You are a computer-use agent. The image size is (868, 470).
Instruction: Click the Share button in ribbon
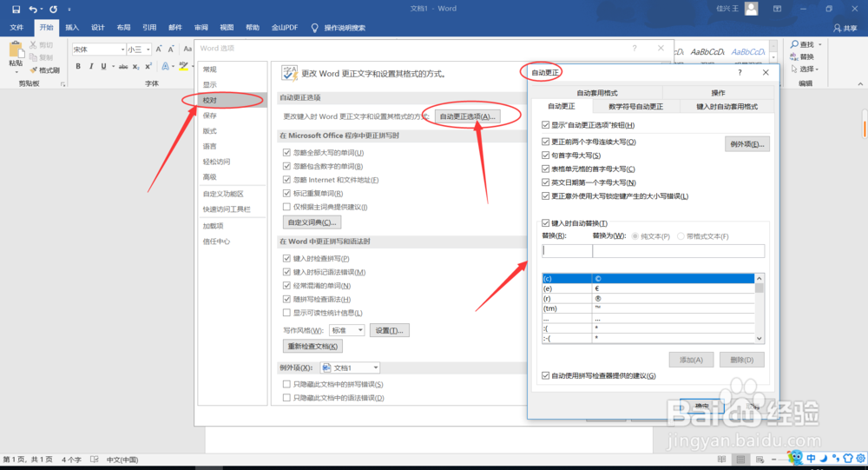point(845,28)
